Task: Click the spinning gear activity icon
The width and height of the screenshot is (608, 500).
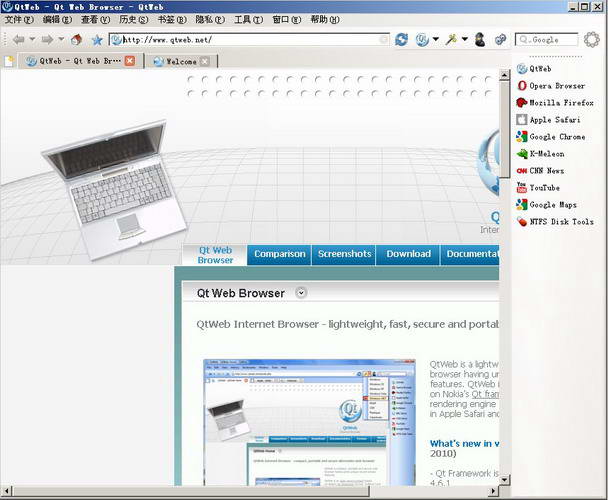Action: click(x=592, y=40)
